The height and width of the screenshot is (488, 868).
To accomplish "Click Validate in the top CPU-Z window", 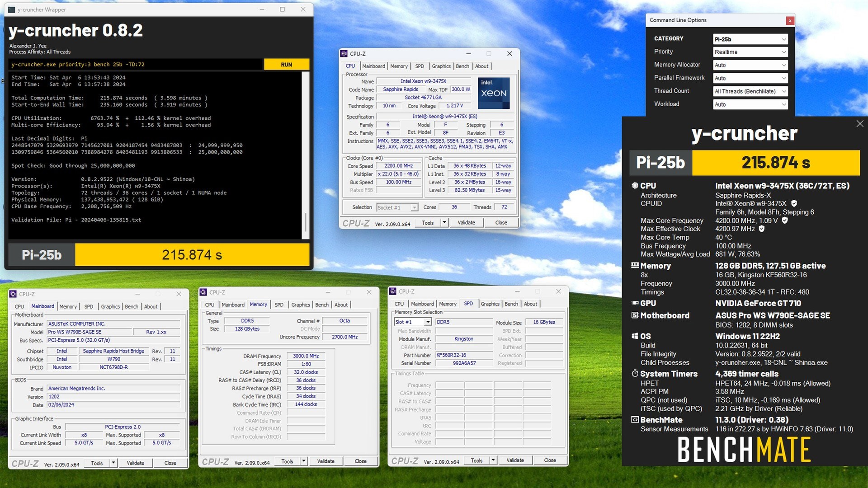I will [466, 222].
